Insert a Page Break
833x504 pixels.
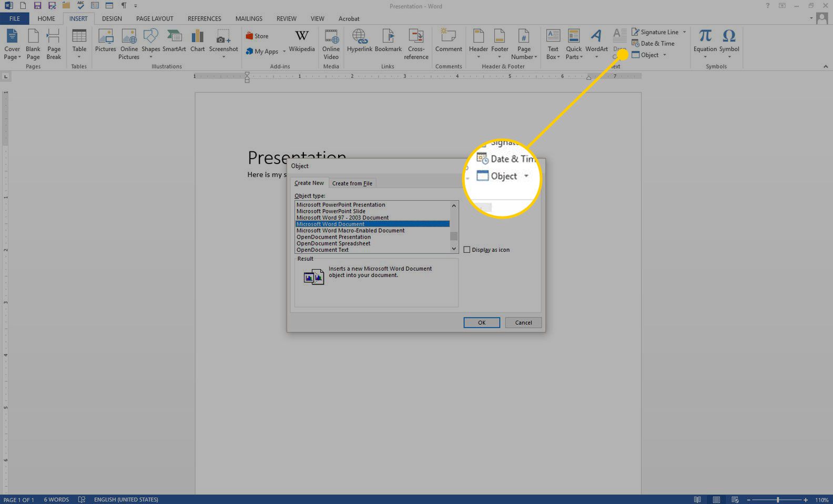point(54,44)
